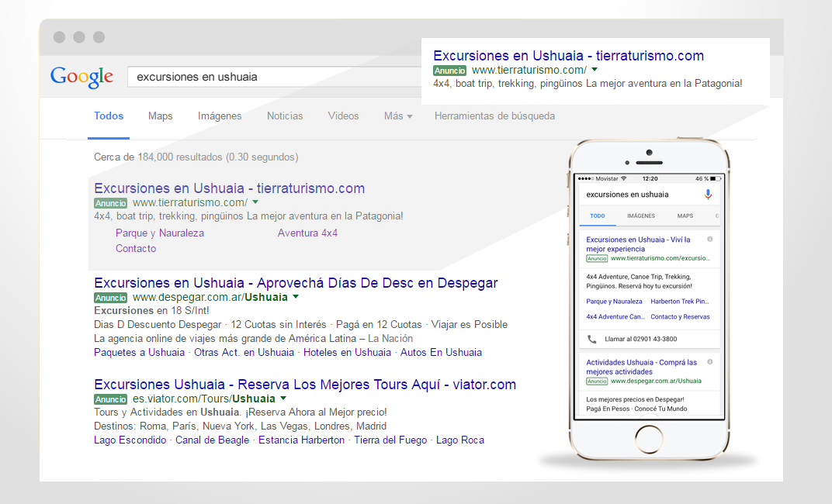
Task: Click the www.tierraturismo.com/ URL in the callout
Action: click(529, 70)
